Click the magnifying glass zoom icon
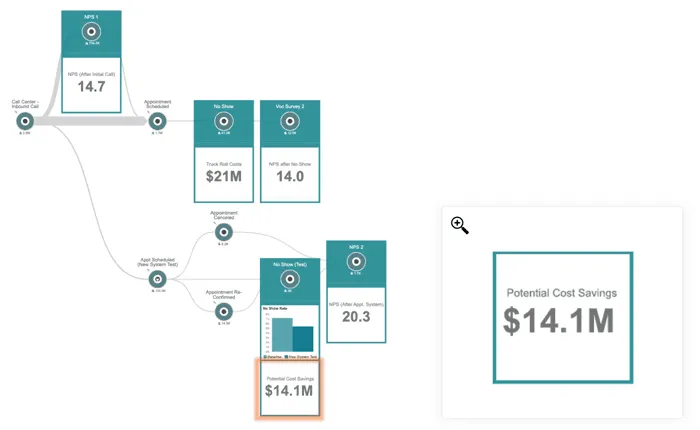The width and height of the screenshot is (700, 430). pyautogui.click(x=459, y=225)
